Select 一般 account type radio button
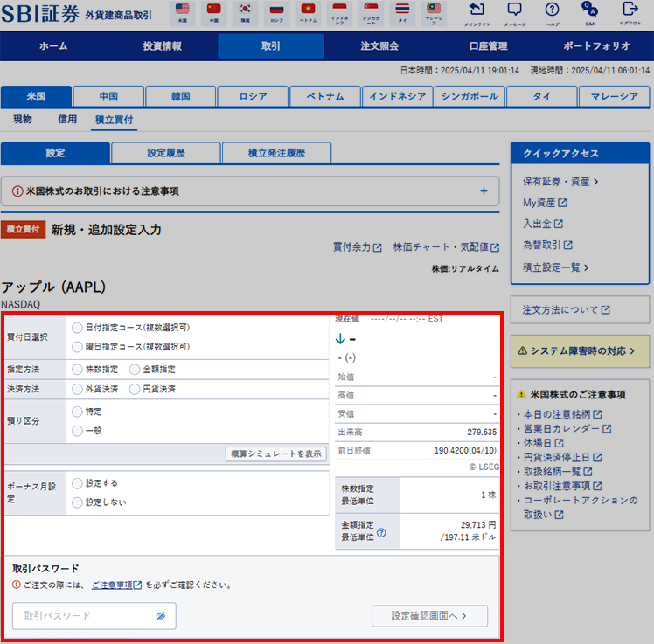This screenshot has height=644, width=654. tap(77, 431)
